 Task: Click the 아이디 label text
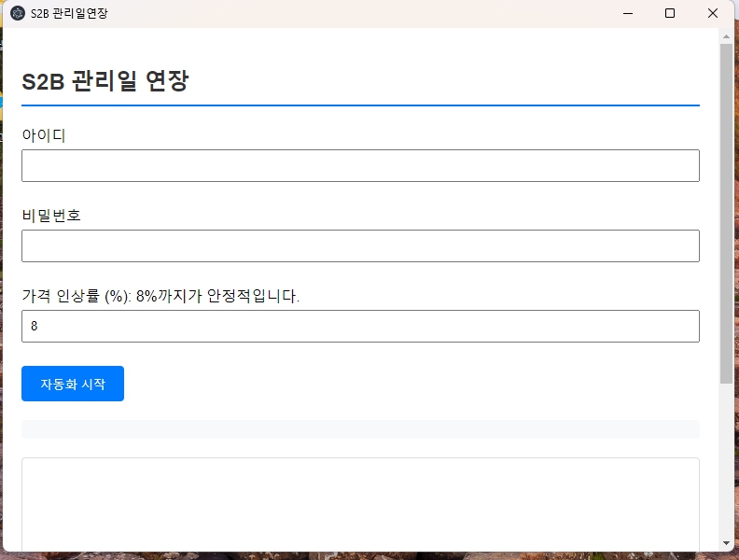(44, 135)
